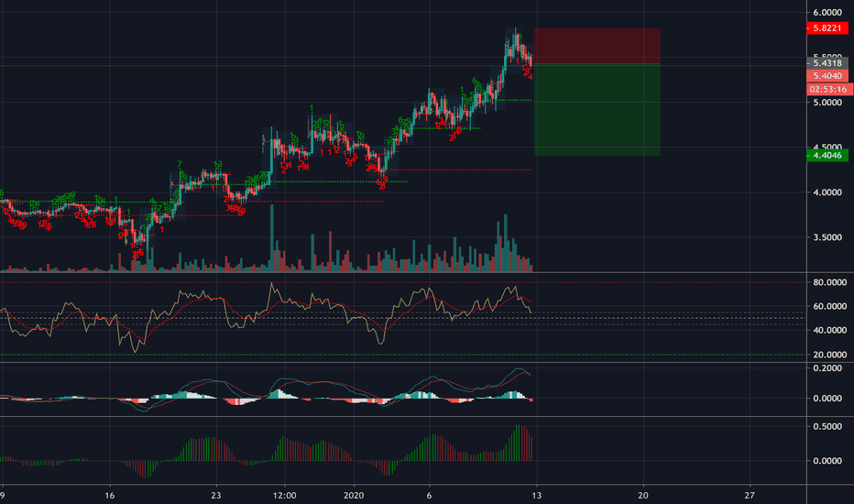Click the 40.0000 RSI scale label

click(829, 330)
